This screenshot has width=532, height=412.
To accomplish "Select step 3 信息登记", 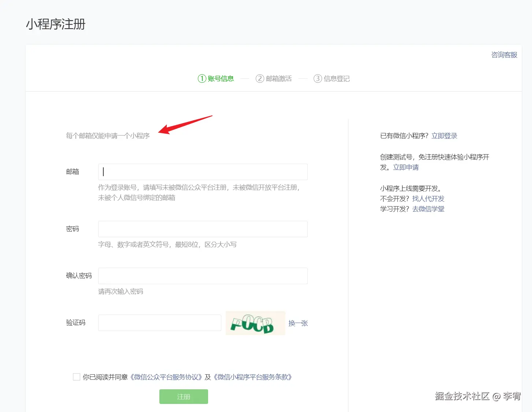I will (x=332, y=79).
